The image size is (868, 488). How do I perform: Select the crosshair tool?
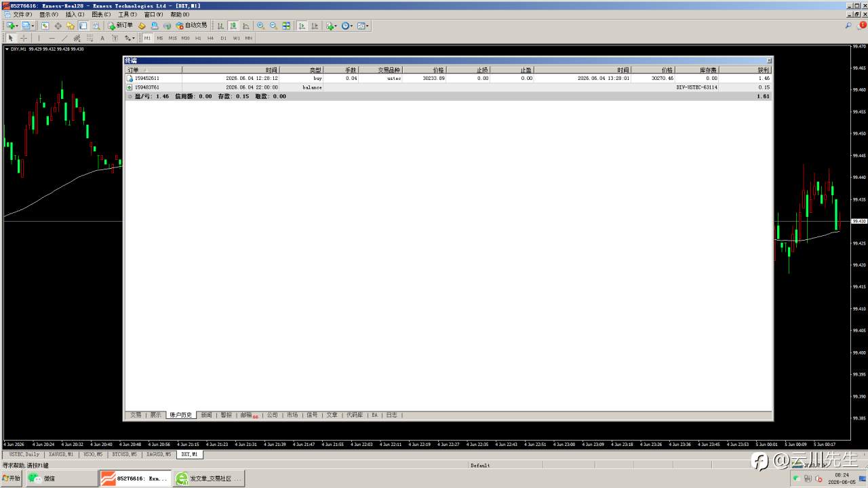pos(23,38)
